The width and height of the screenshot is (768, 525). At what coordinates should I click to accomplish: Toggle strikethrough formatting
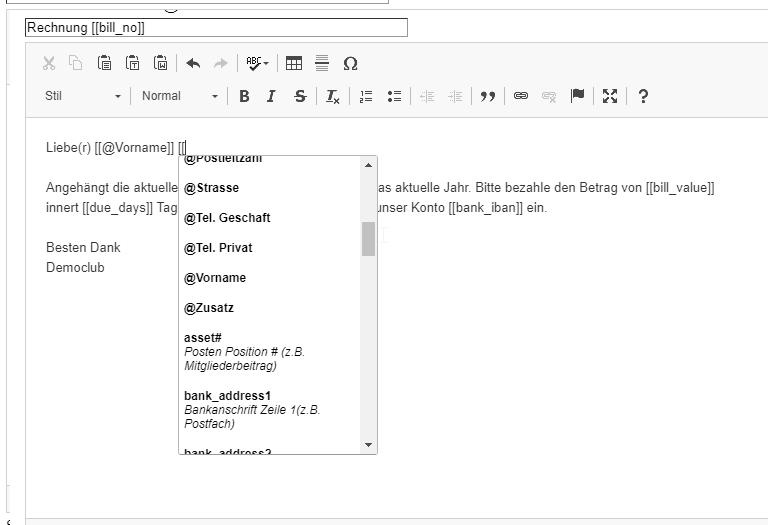(300, 96)
